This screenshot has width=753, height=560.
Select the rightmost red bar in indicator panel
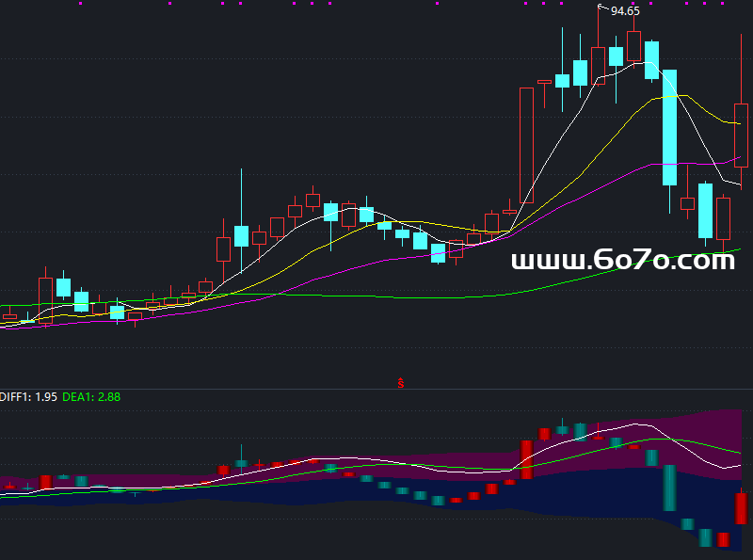tap(741, 508)
